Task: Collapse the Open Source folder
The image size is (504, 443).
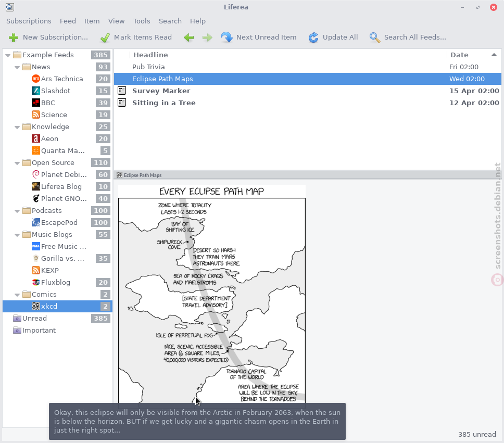Action: coord(17,163)
